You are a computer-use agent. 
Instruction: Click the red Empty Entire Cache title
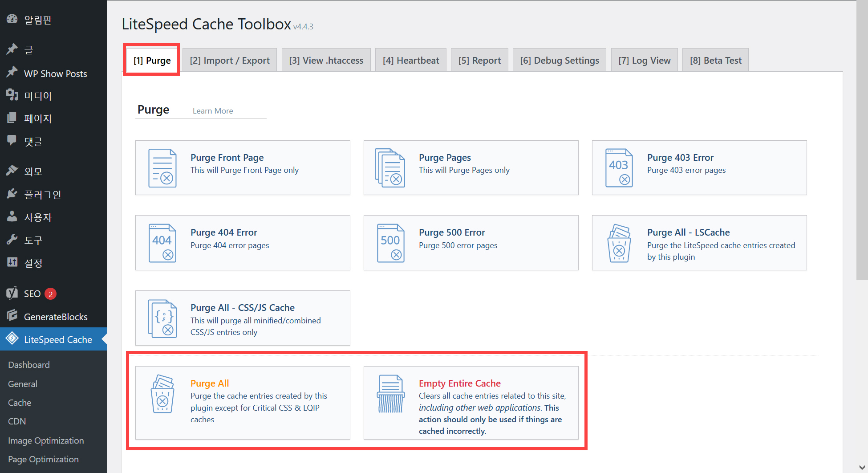pos(459,383)
